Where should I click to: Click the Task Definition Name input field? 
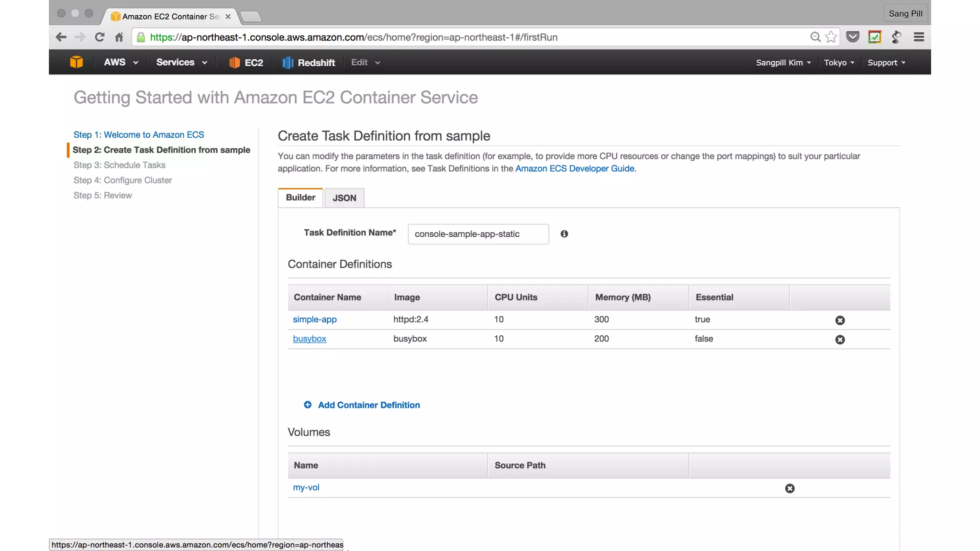pyautogui.click(x=478, y=234)
